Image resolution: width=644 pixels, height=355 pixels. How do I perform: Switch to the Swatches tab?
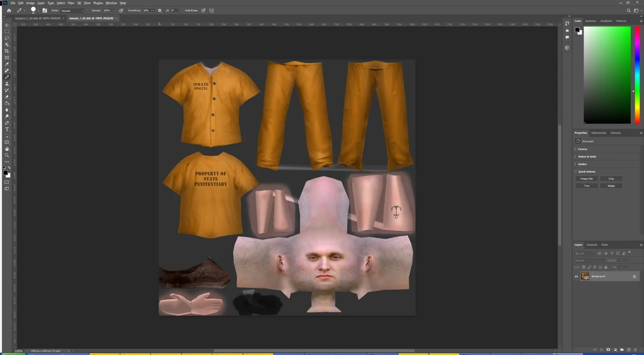[x=591, y=21]
